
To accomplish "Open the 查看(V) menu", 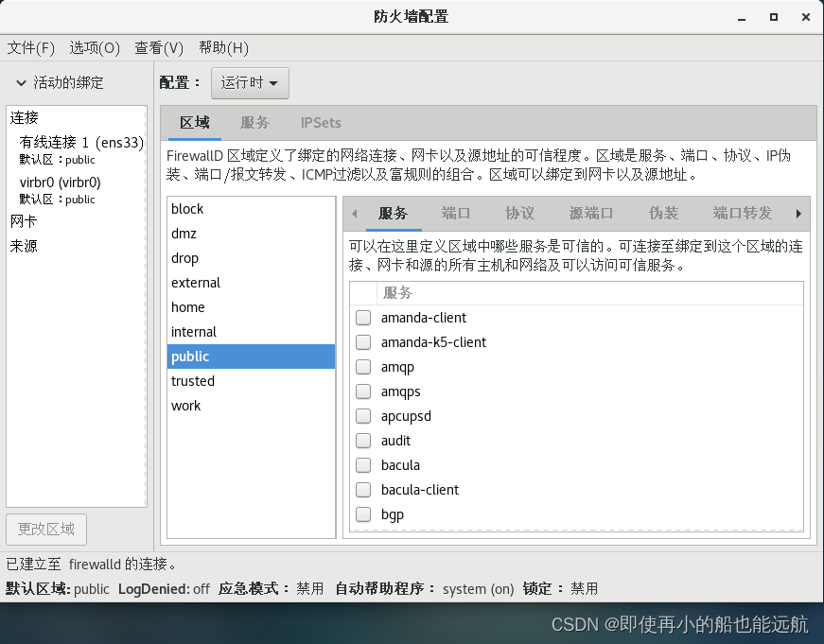I will (x=159, y=48).
